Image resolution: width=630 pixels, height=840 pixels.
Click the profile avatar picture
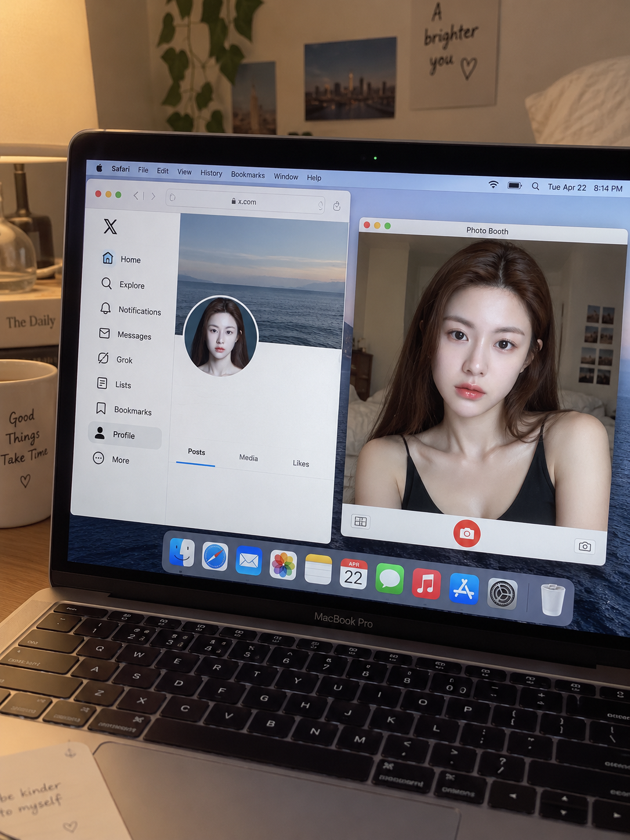[x=220, y=336]
